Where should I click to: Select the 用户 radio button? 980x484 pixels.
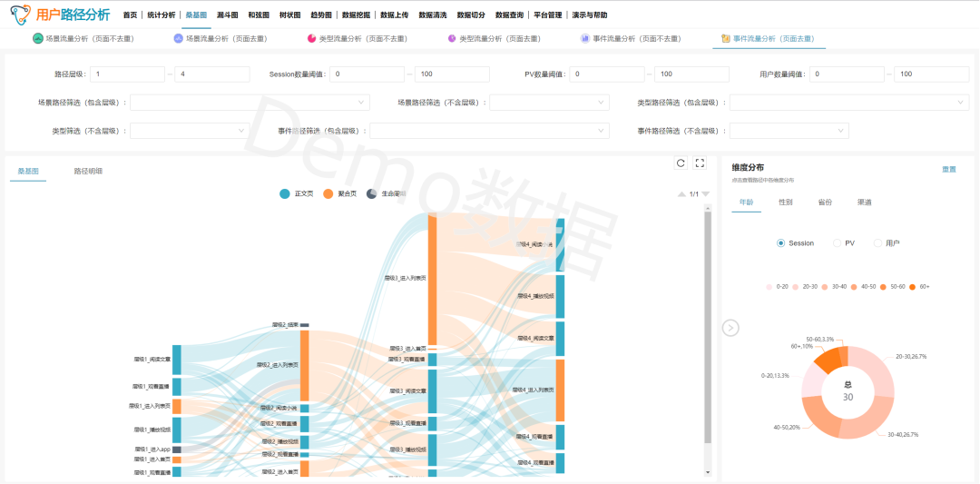click(877, 243)
